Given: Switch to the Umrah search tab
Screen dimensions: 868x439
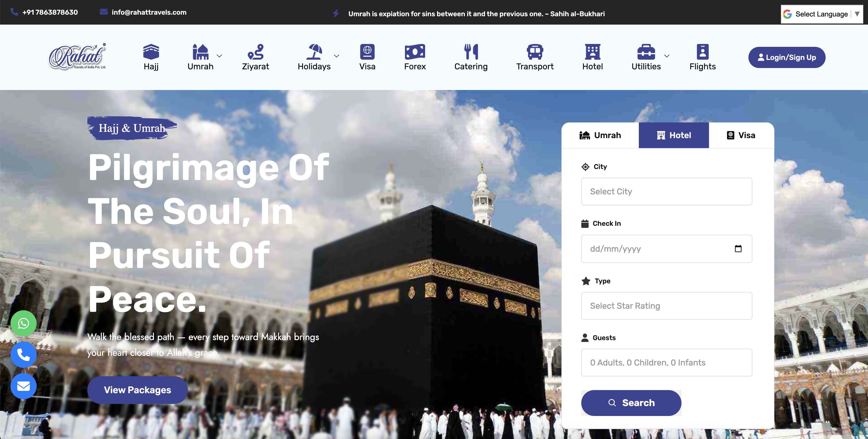Looking at the screenshot, I should click(x=600, y=135).
